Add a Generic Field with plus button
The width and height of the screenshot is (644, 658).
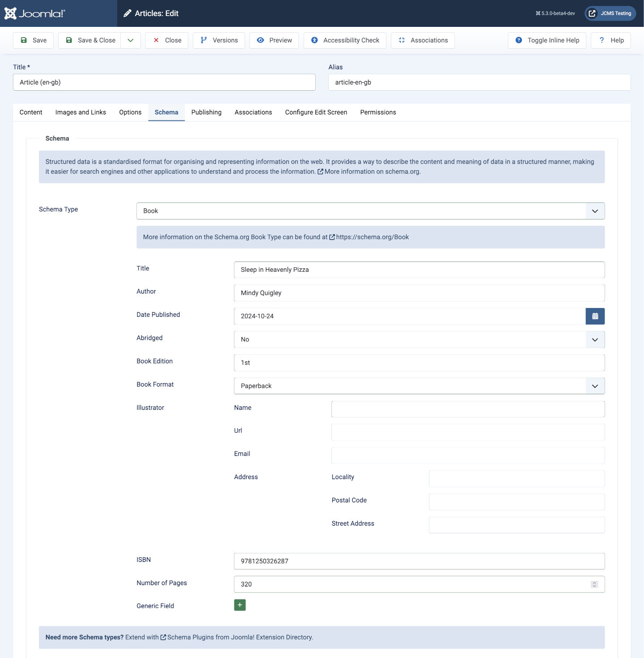click(240, 605)
